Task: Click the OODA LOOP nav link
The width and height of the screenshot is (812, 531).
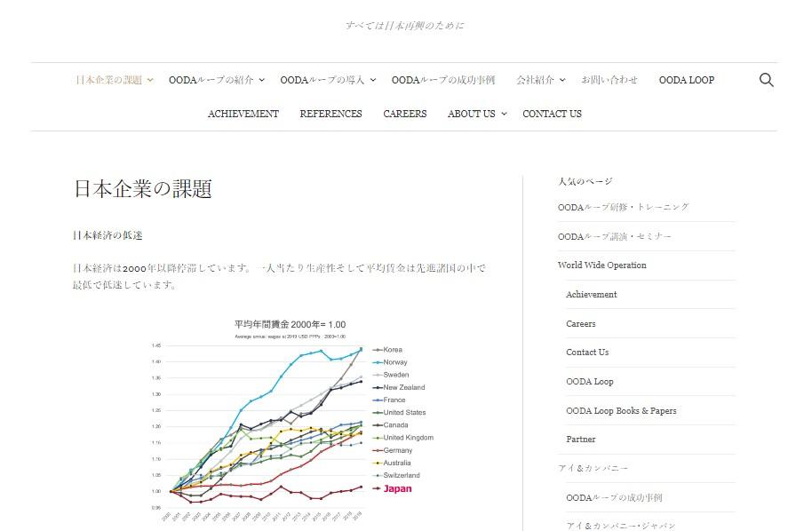Action: (x=686, y=80)
